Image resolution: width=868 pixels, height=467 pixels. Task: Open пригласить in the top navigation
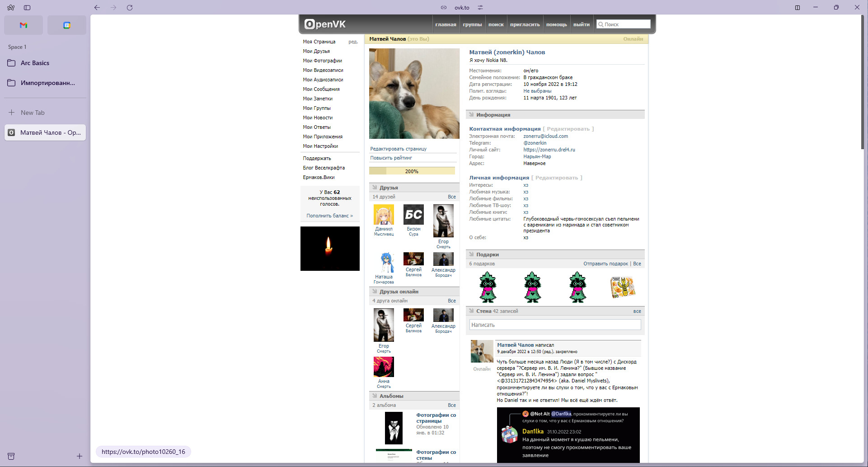pyautogui.click(x=525, y=24)
